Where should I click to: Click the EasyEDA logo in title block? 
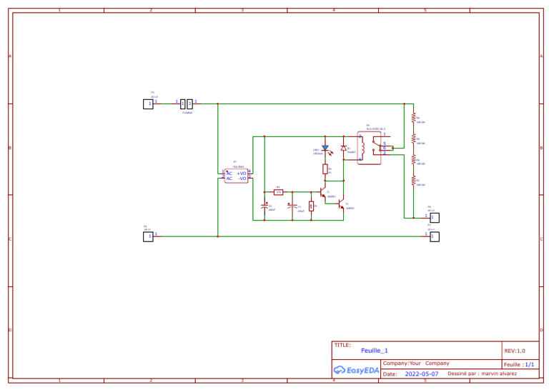click(x=356, y=370)
